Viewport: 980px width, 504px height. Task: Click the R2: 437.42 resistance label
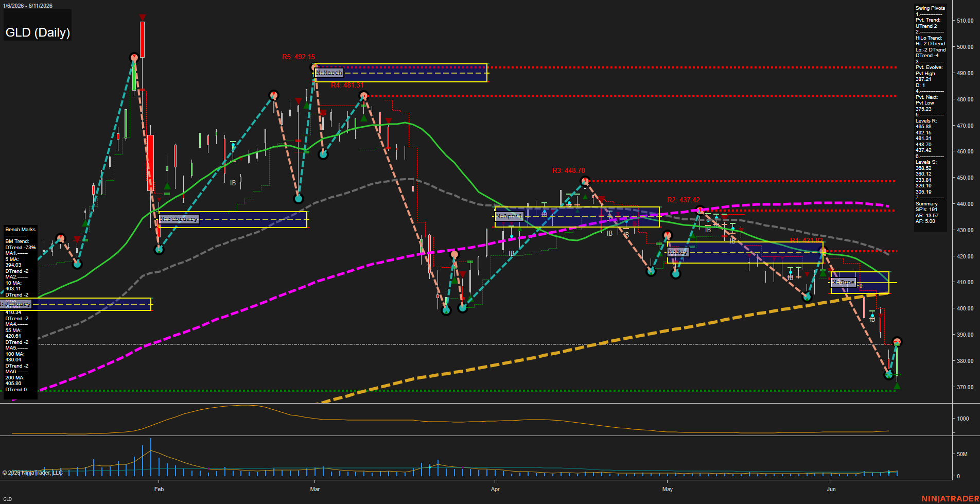pyautogui.click(x=684, y=200)
